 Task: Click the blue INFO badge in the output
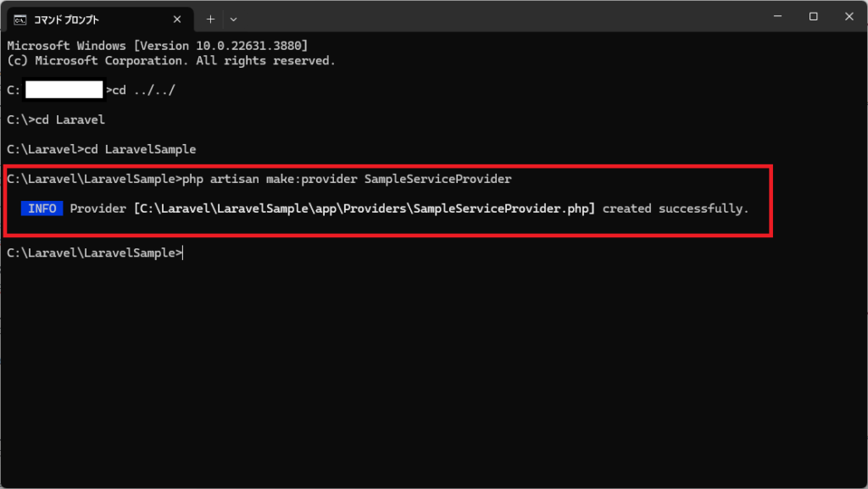pyautogui.click(x=42, y=208)
